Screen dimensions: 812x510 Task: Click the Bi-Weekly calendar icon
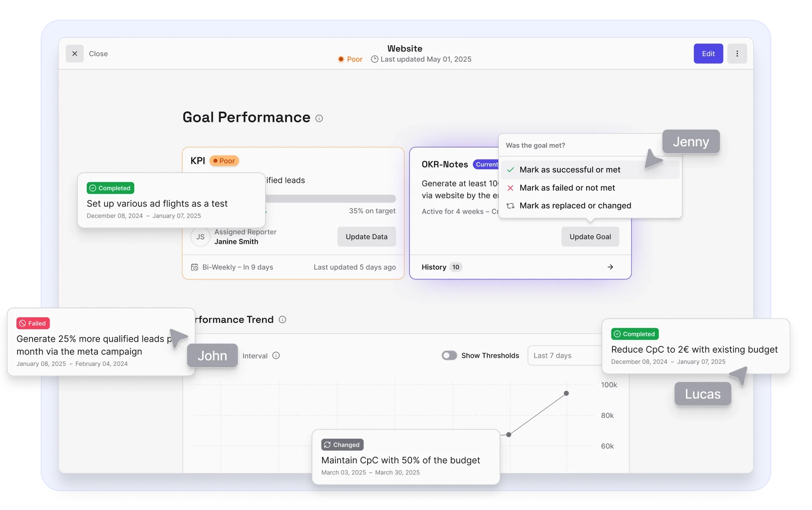pyautogui.click(x=195, y=267)
